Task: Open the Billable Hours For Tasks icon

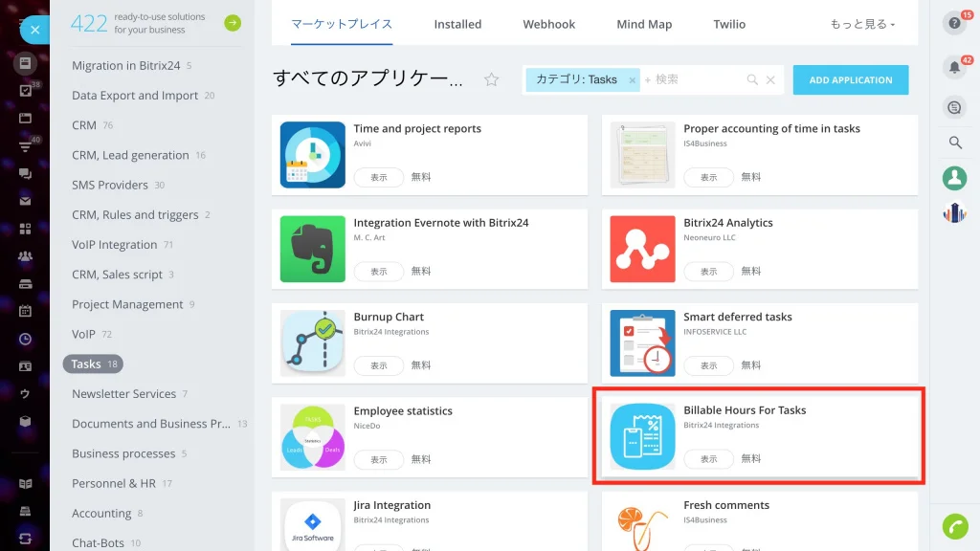Action: coord(642,436)
